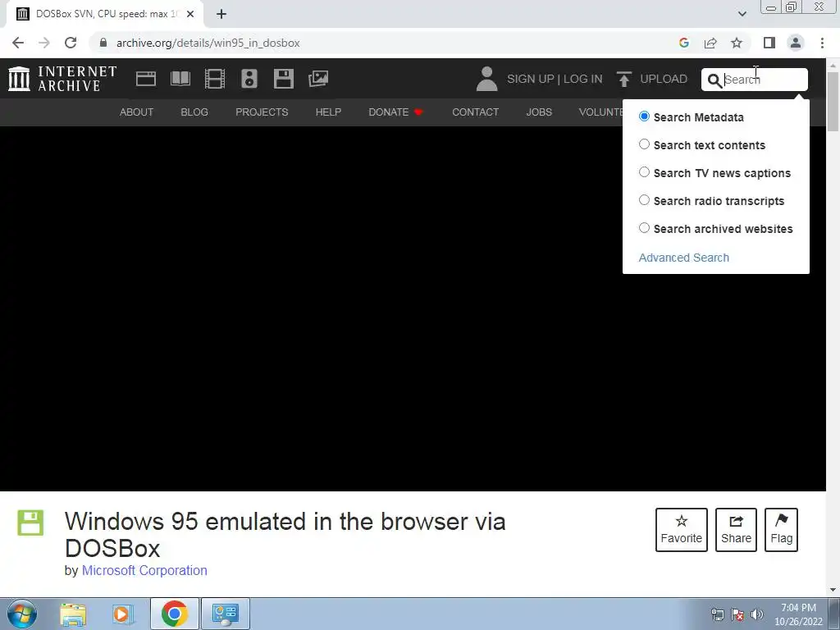Open the Video film strip icon
This screenshot has height=630, width=840.
(214, 79)
